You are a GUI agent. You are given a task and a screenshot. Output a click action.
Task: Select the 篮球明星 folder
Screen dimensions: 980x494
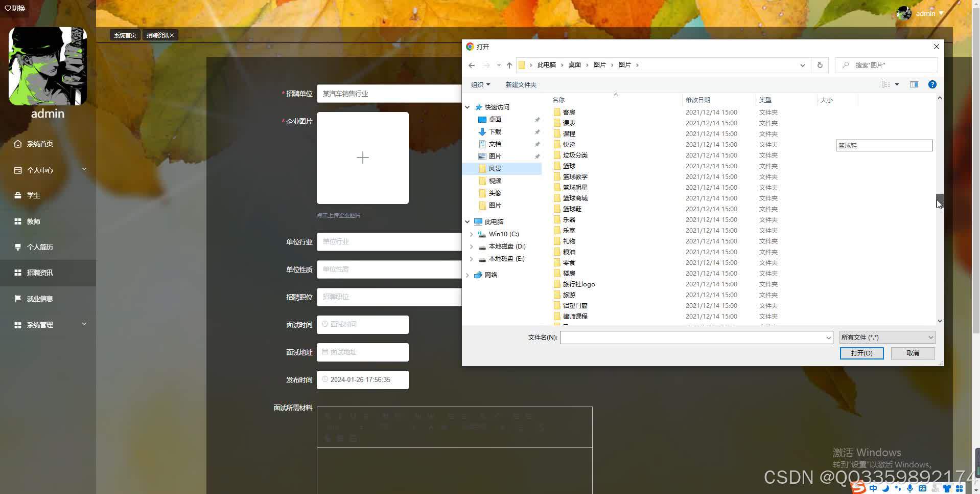(575, 188)
